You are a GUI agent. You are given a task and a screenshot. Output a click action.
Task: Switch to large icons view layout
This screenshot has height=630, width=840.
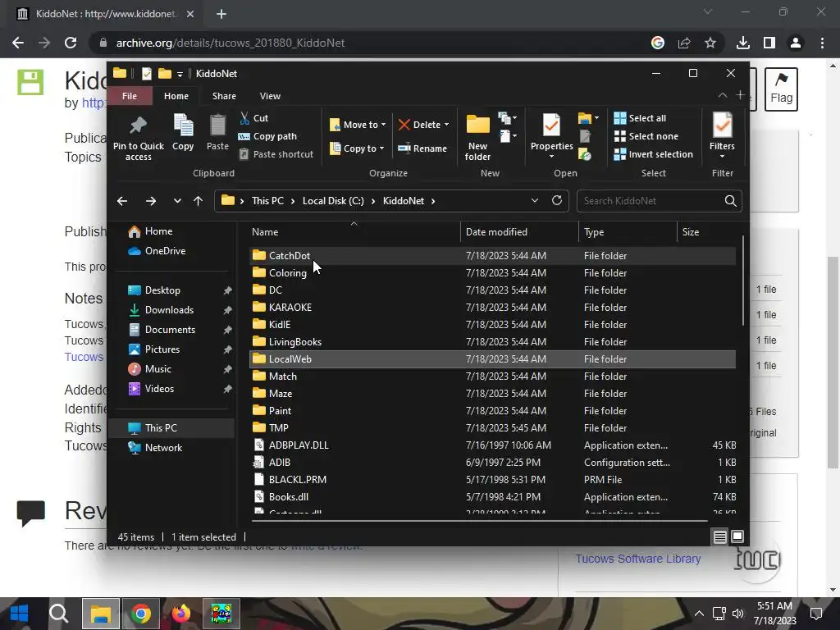tap(737, 536)
